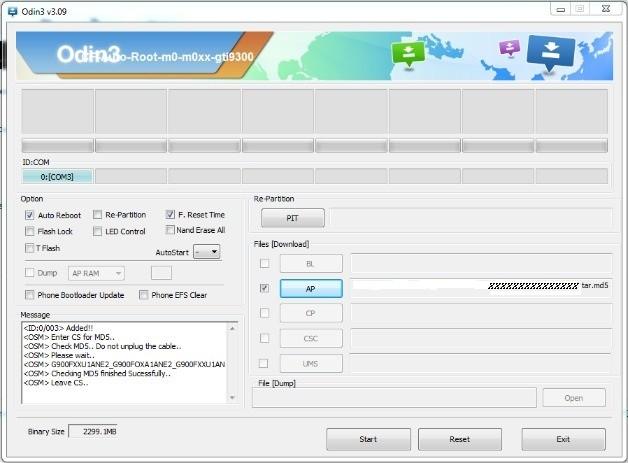Enable the Flash Lock checkbox

(29, 231)
